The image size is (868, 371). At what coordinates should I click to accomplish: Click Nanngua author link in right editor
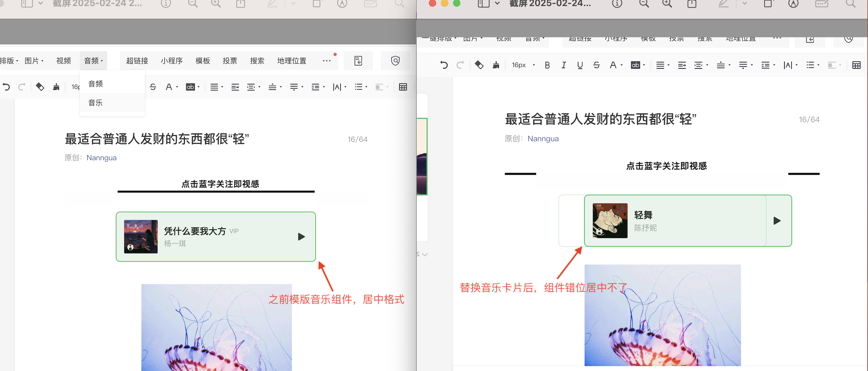point(543,139)
